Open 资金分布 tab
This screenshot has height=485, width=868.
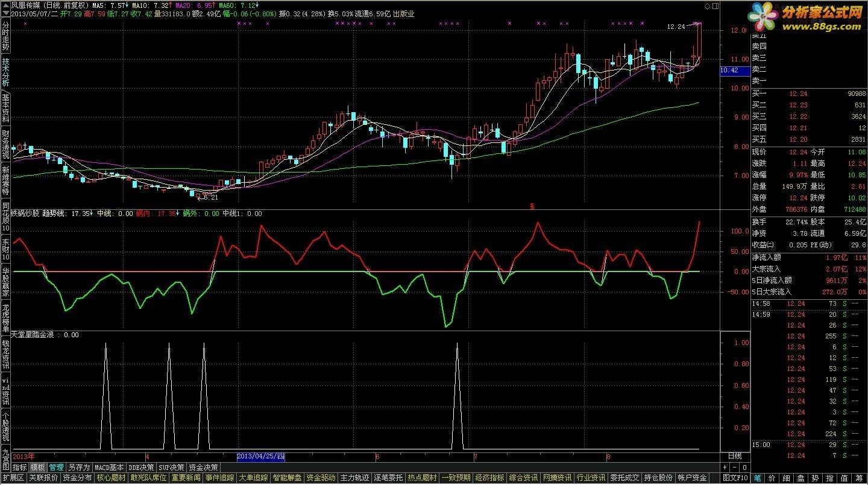pyautogui.click(x=77, y=477)
